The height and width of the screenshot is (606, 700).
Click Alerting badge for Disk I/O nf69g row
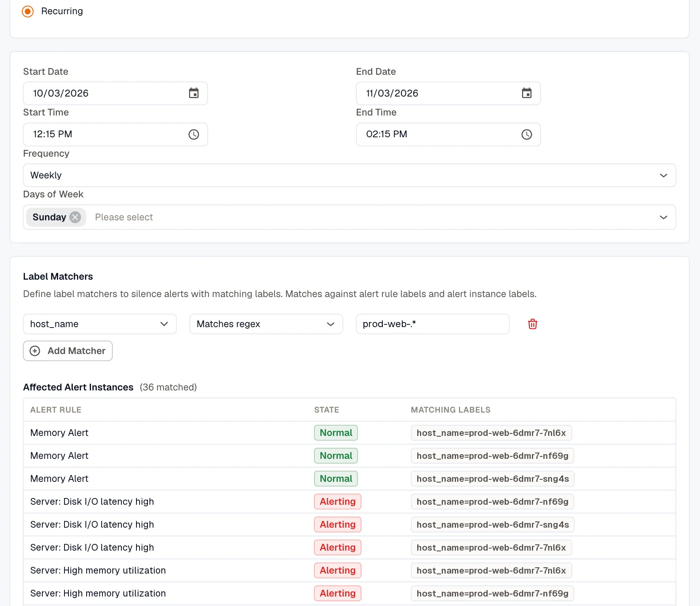[338, 502]
